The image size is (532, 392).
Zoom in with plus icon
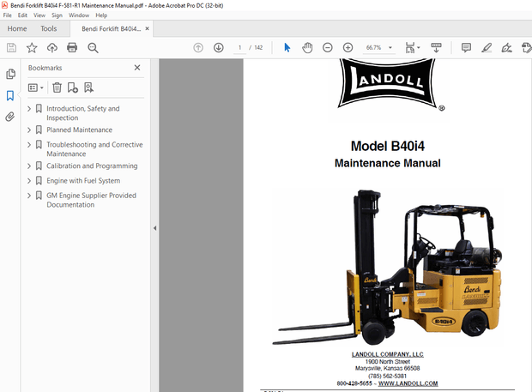[348, 48]
